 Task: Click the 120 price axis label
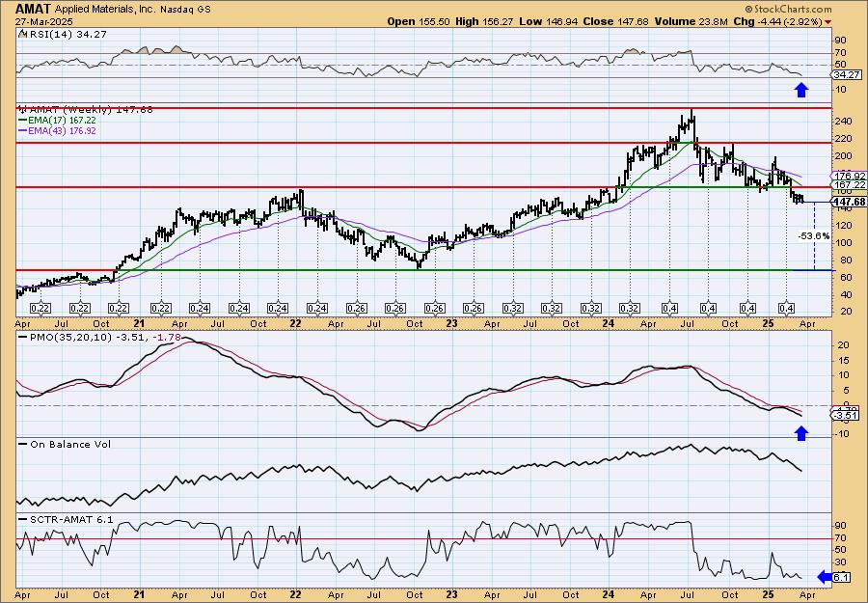[844, 226]
